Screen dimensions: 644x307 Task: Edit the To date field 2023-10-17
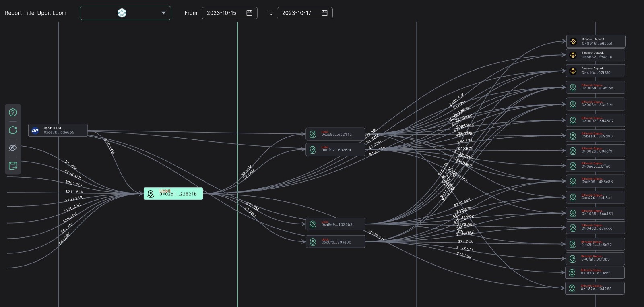tap(305, 13)
